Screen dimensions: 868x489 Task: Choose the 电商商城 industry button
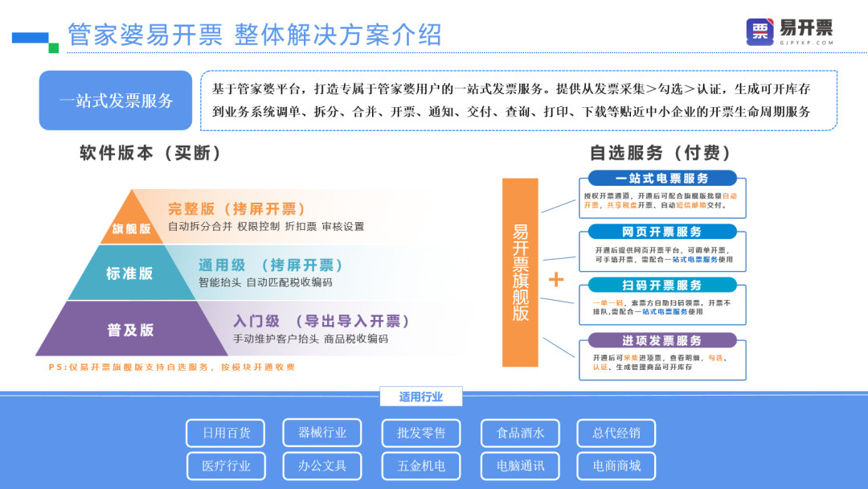pyautogui.click(x=616, y=466)
